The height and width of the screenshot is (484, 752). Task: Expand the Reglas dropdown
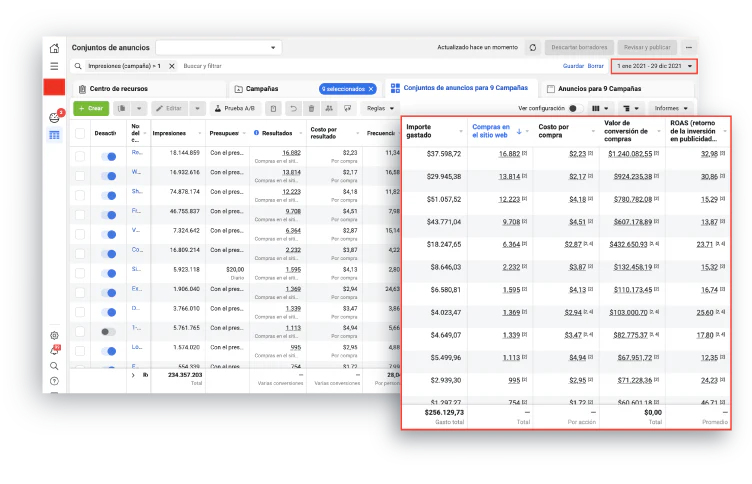tap(379, 108)
